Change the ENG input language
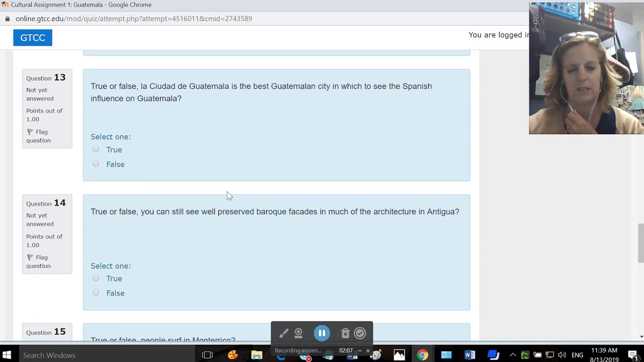The image size is (644, 362). 577,355
